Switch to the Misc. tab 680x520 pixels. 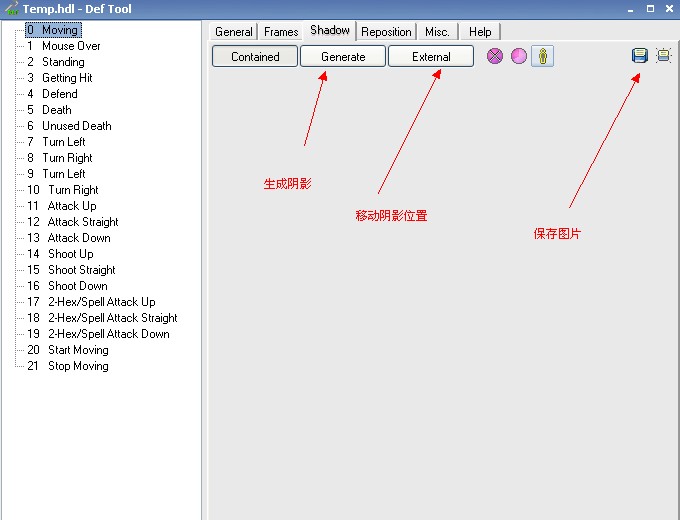coord(437,32)
